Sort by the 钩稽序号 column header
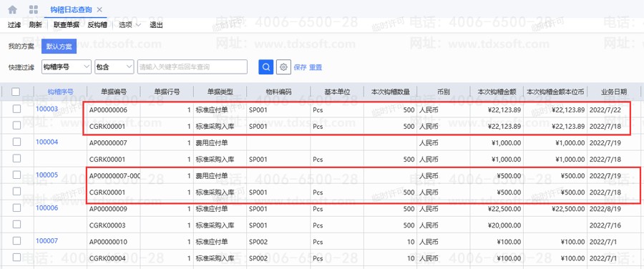The width and height of the screenshot is (644, 269). pyautogui.click(x=60, y=92)
